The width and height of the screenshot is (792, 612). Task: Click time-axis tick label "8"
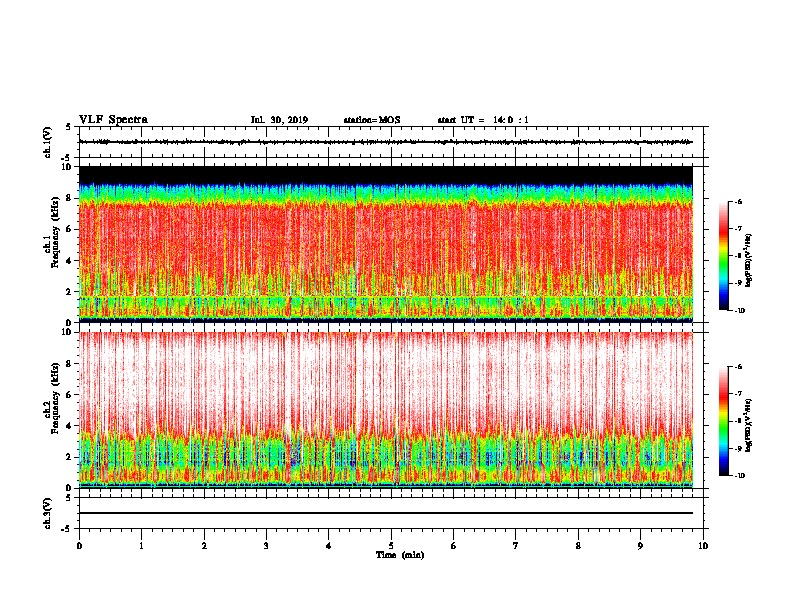click(578, 546)
